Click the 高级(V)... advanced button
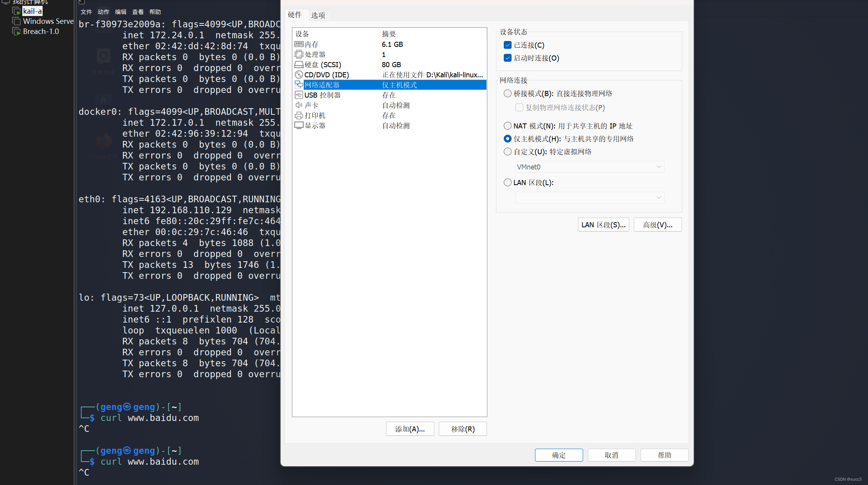 (658, 225)
